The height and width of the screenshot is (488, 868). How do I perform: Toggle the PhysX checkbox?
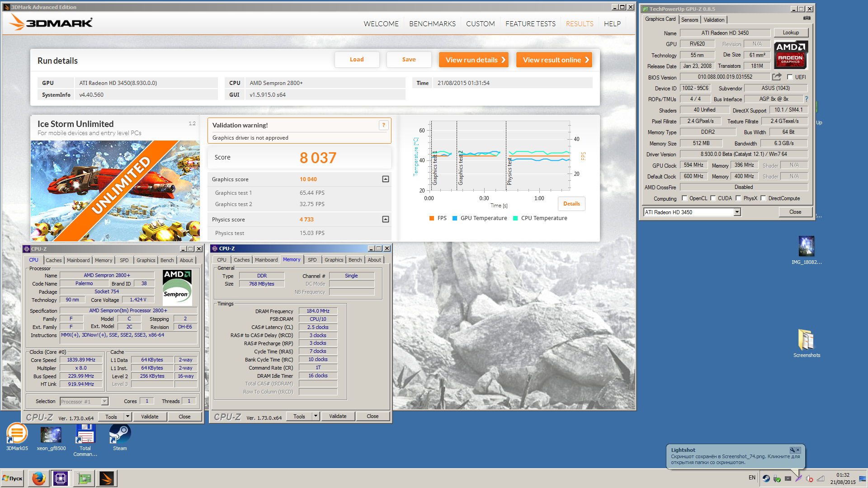click(738, 198)
